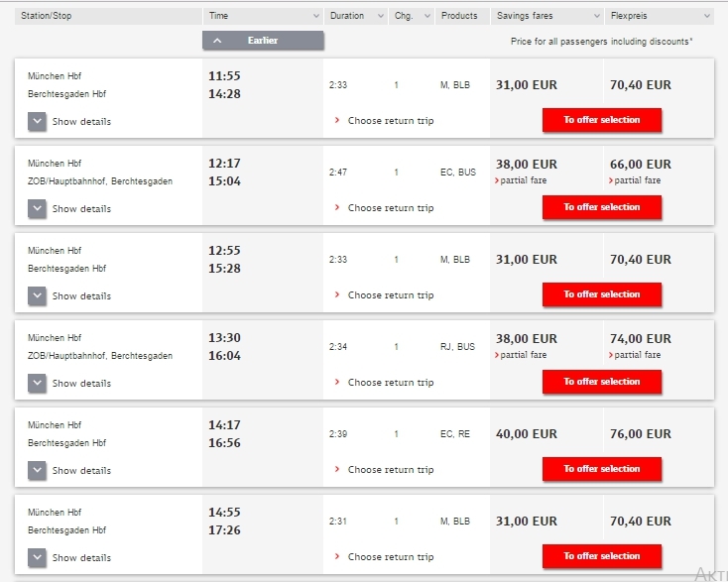Sort by changes (Chg.) column
The height and width of the screenshot is (582, 728).
412,16
